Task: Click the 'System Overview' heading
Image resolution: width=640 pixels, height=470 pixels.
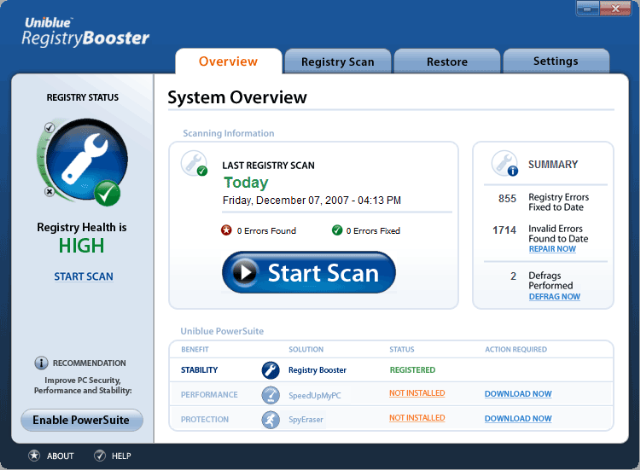Action: coord(237,97)
